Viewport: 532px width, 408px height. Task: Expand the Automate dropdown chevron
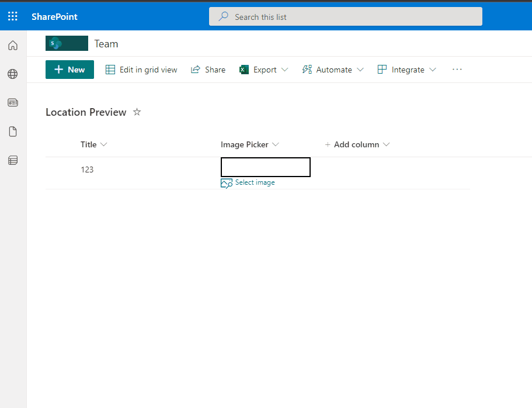tap(361, 70)
